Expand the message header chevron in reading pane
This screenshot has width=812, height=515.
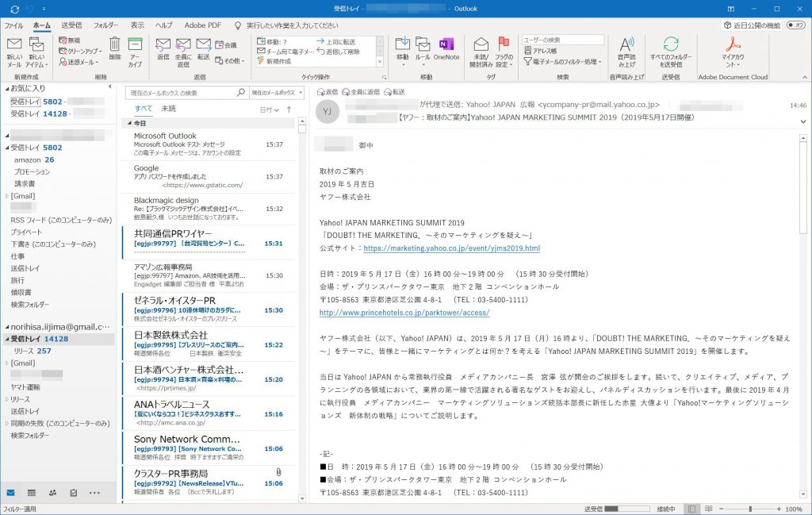click(802, 121)
